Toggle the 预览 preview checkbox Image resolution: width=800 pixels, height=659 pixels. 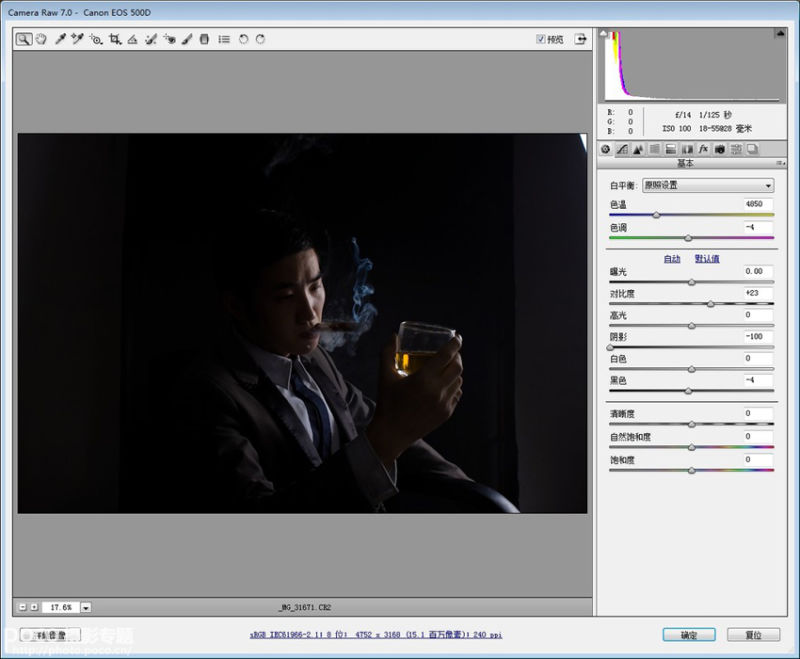[541, 40]
